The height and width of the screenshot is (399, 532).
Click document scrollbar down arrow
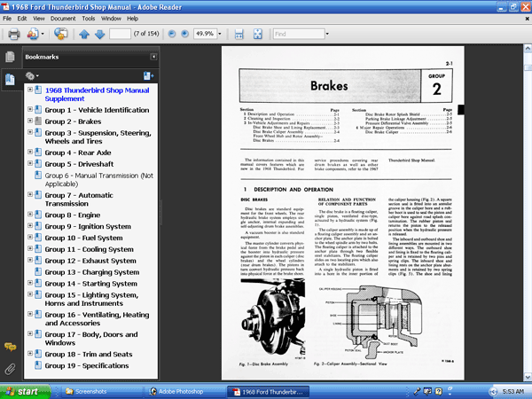(x=528, y=377)
